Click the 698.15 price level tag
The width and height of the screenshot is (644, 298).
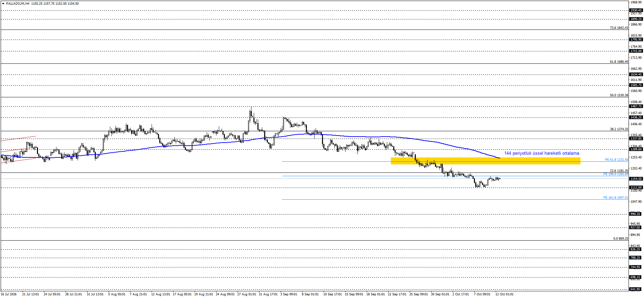[636, 277]
